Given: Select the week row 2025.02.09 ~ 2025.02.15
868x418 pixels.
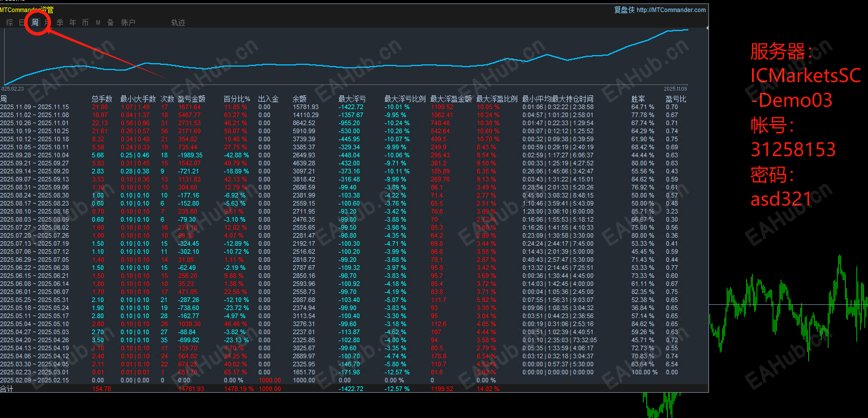Looking at the screenshot, I should tap(354, 380).
